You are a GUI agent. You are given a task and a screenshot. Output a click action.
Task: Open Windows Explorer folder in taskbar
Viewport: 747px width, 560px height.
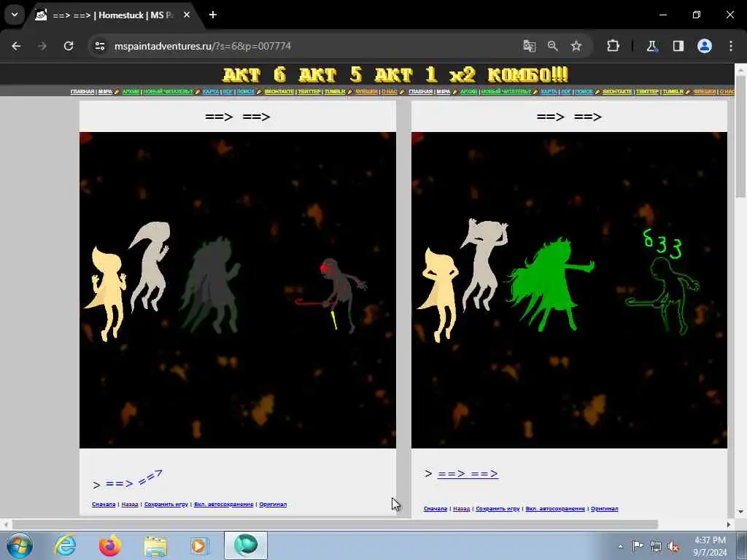click(155, 545)
